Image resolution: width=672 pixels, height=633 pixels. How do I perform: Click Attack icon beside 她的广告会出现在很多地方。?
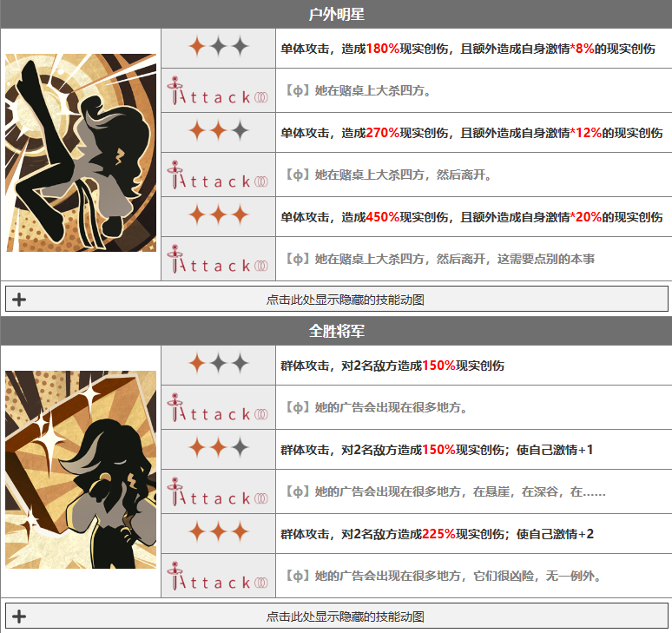[x=218, y=407]
